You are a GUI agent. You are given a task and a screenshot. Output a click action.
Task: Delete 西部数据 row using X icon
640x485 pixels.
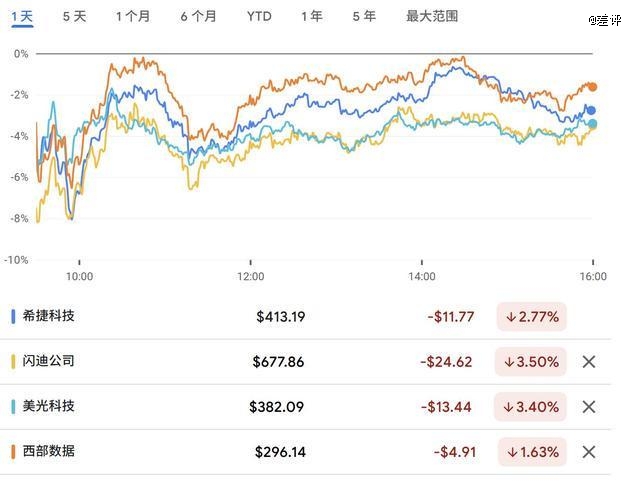589,451
